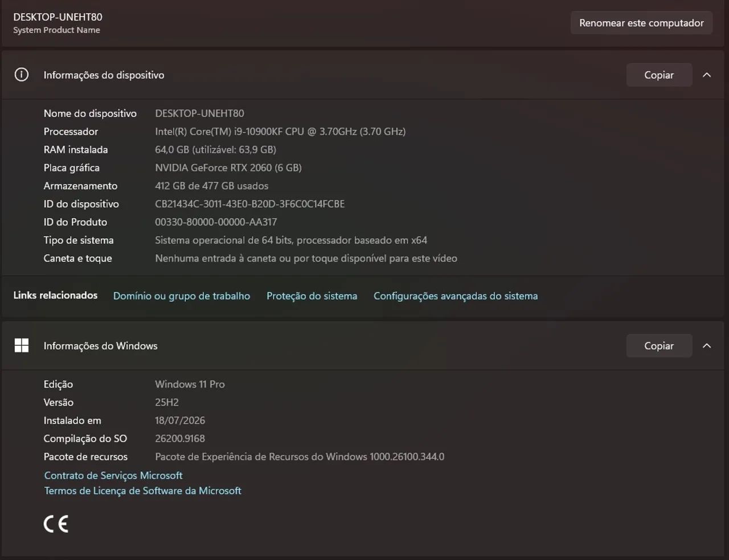Click the RAM instalada label
The width and height of the screenshot is (729, 560).
tap(76, 149)
